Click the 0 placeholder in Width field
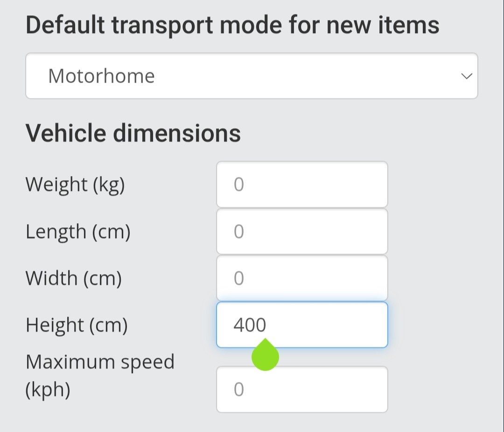This screenshot has width=504, height=432. [x=239, y=278]
